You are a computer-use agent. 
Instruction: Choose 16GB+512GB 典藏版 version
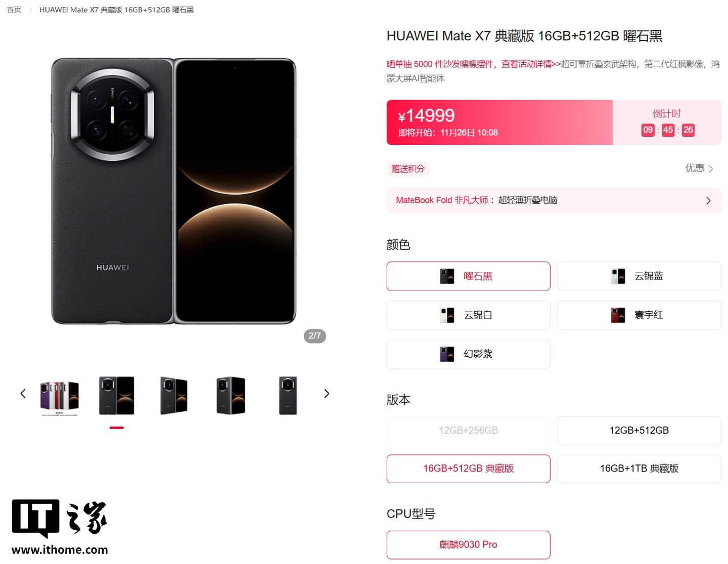[x=468, y=469]
